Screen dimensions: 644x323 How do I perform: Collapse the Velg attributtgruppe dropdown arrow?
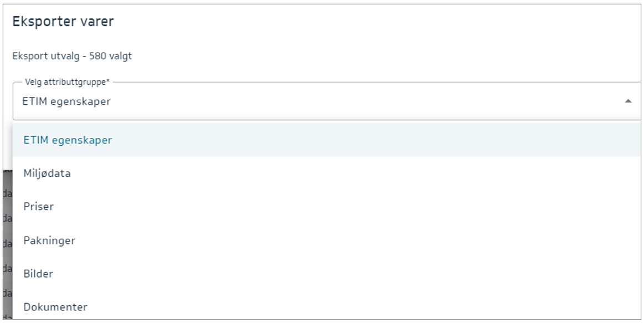click(x=628, y=101)
